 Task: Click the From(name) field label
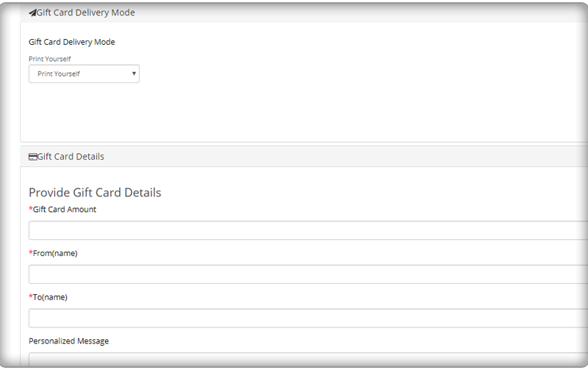(55, 253)
